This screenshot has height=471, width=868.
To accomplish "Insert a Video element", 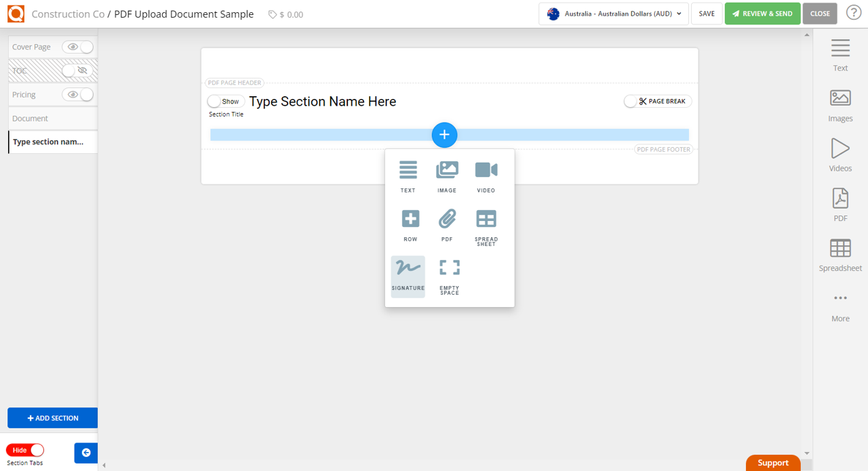I will [x=486, y=175].
